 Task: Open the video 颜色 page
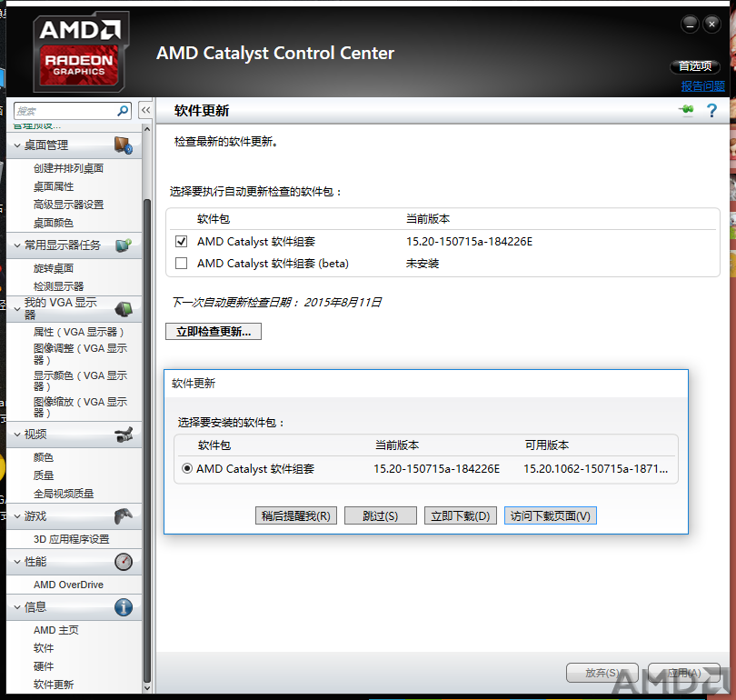pos(44,457)
